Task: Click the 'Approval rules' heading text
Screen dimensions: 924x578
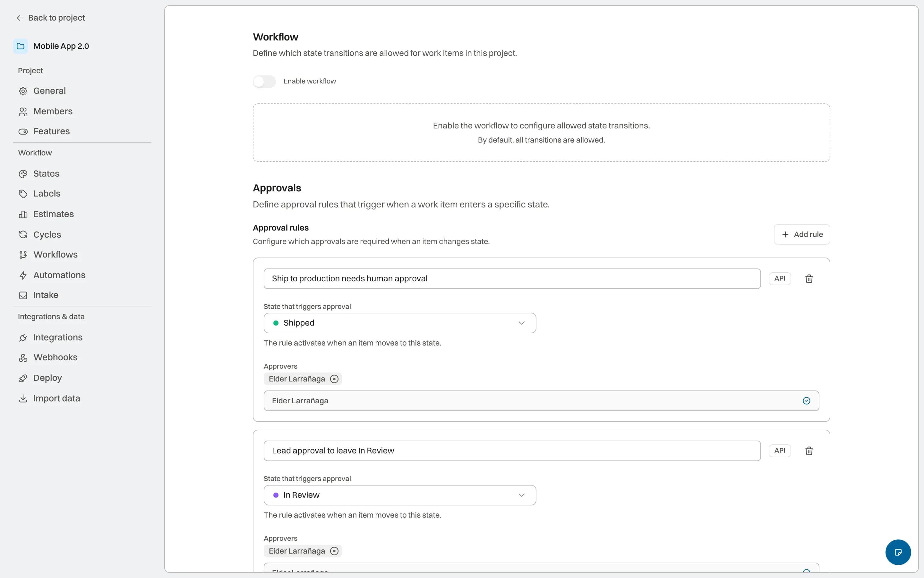Action: (281, 228)
